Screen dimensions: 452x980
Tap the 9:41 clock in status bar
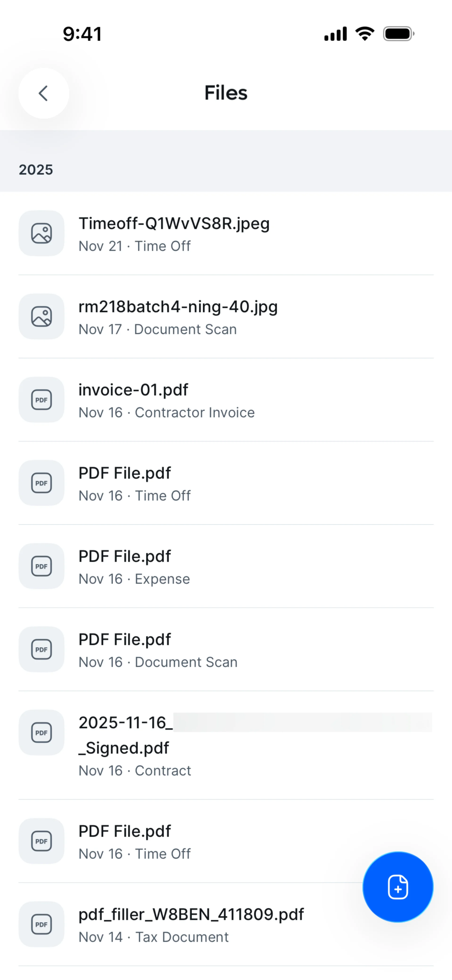pyautogui.click(x=82, y=34)
